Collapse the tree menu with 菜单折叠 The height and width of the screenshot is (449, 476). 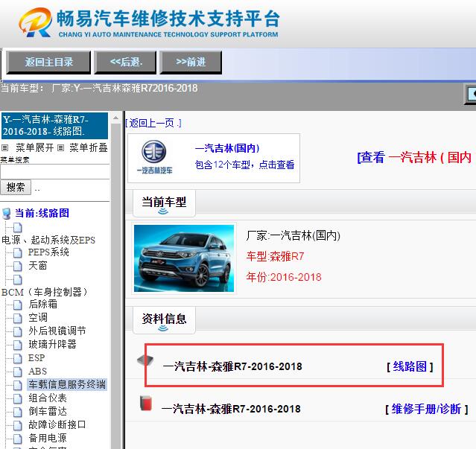tap(89, 147)
